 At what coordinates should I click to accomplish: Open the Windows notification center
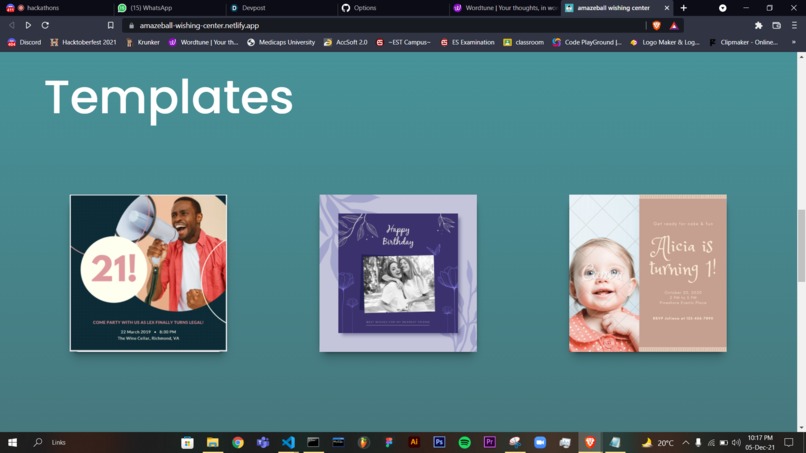coord(789,442)
